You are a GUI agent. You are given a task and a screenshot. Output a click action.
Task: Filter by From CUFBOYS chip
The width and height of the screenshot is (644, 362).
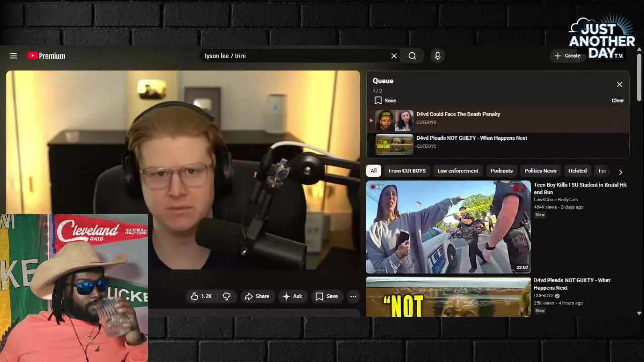407,171
